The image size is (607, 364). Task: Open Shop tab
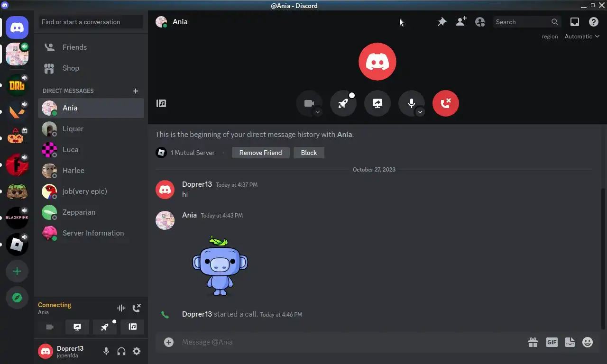point(91,68)
